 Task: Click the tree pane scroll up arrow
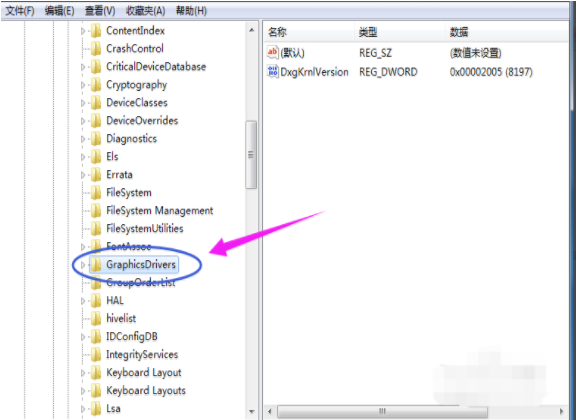(252, 30)
